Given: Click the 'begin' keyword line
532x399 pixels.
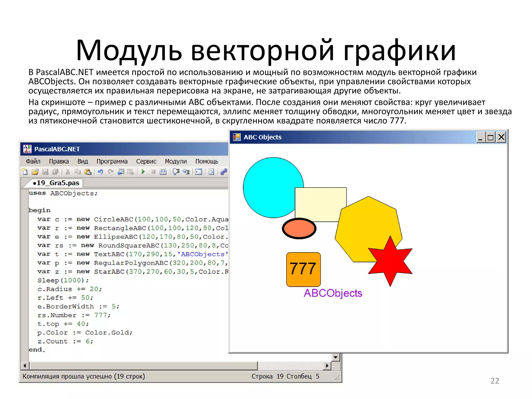Looking at the screenshot, I should [39, 210].
